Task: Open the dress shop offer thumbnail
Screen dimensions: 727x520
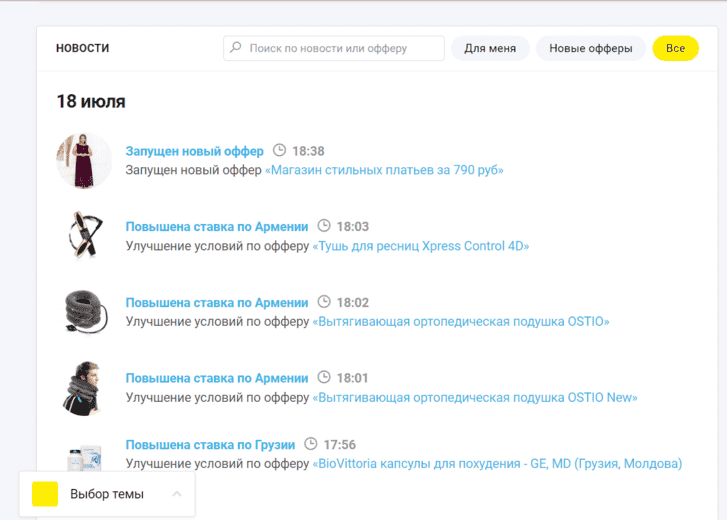Action: [84, 160]
